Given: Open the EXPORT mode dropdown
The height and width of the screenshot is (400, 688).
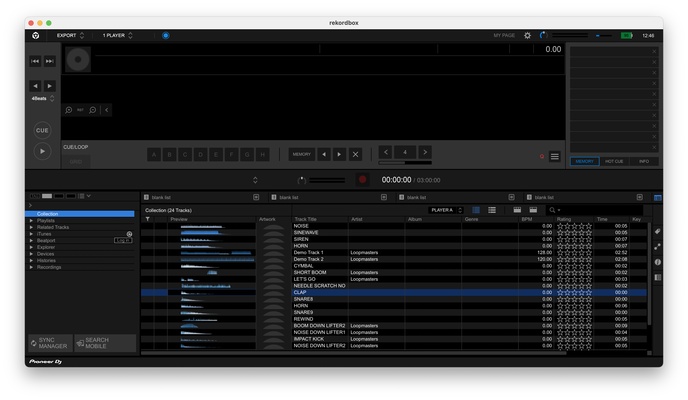Looking at the screenshot, I should 70,36.
